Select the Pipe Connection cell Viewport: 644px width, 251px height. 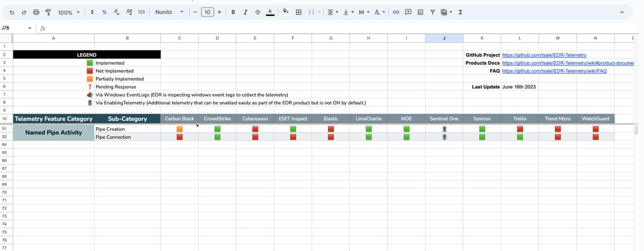pyautogui.click(x=127, y=137)
